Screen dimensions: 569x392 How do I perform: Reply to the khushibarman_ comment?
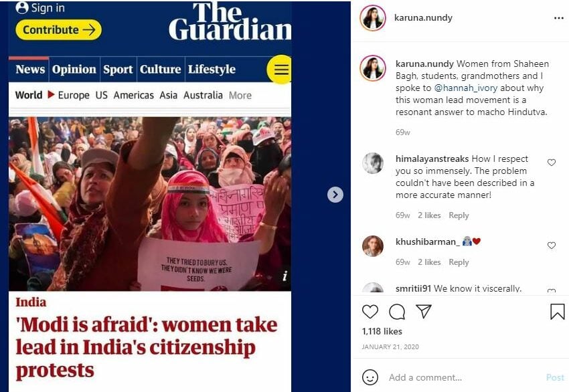tap(459, 262)
